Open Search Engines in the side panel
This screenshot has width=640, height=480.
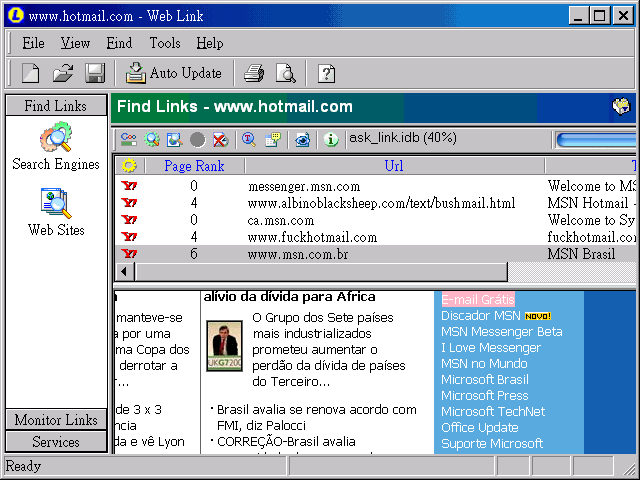pyautogui.click(x=56, y=146)
